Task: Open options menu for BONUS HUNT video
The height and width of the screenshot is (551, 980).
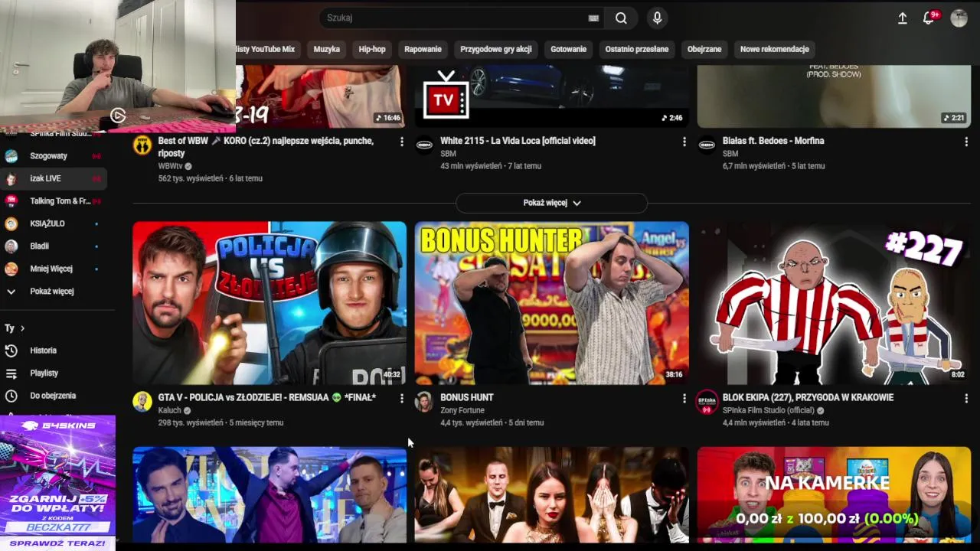Action: [x=684, y=398]
